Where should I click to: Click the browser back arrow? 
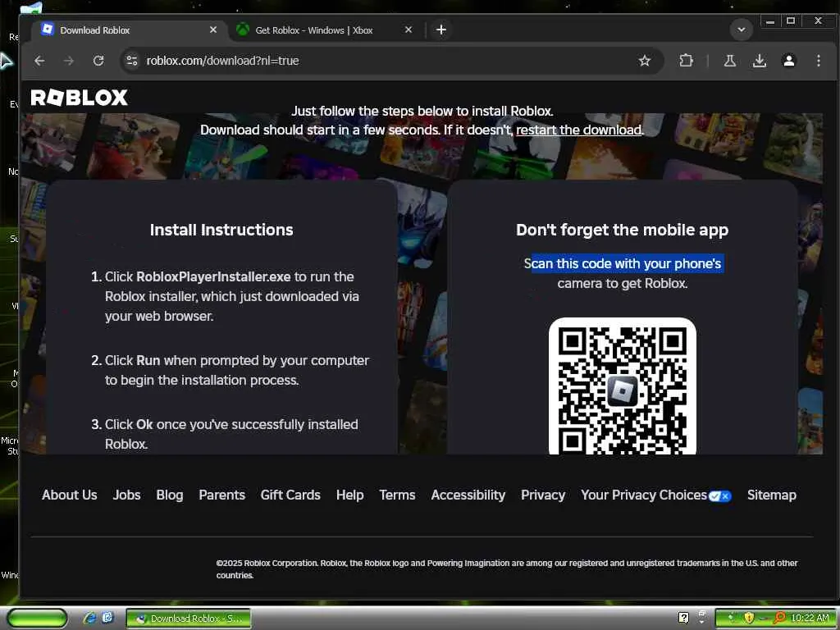click(39, 61)
